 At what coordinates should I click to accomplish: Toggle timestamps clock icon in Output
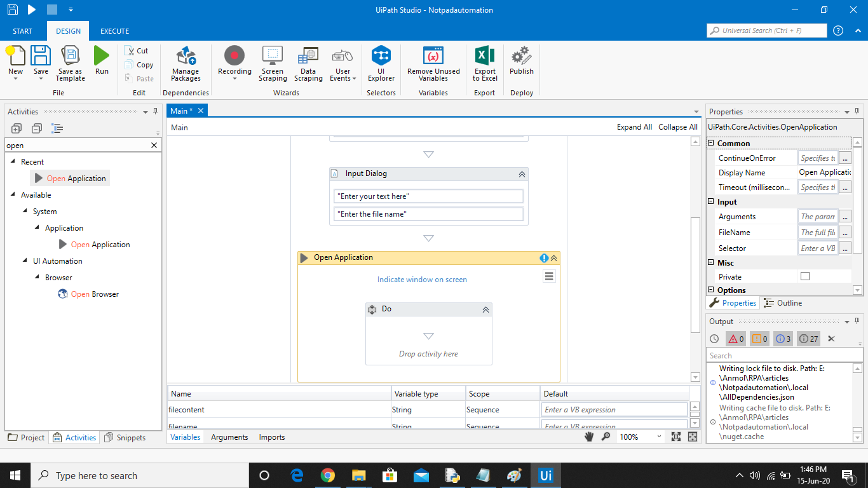click(x=714, y=339)
